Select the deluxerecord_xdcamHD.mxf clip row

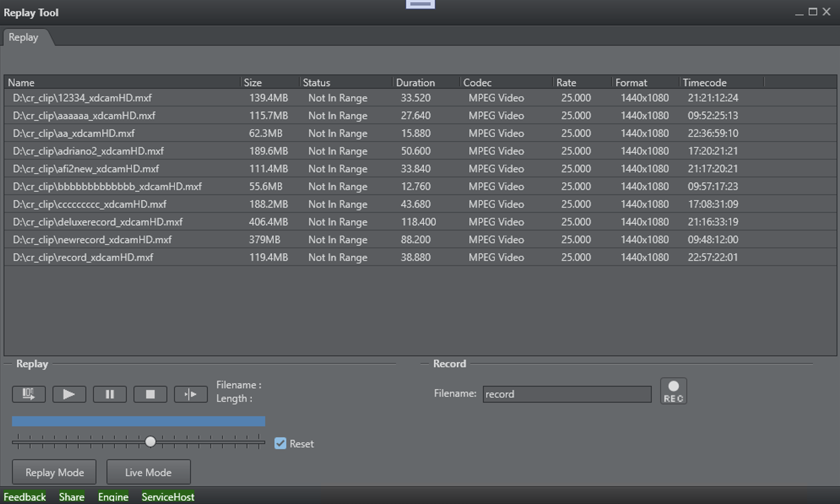point(98,222)
